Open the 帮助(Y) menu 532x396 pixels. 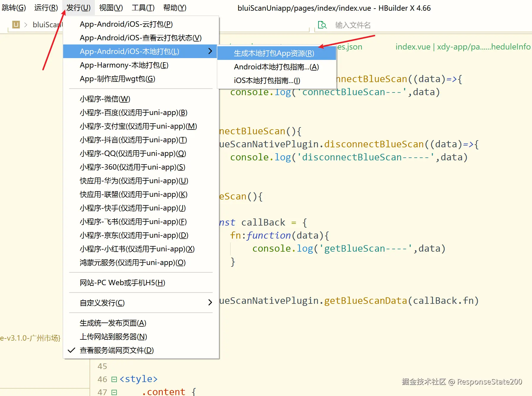175,8
